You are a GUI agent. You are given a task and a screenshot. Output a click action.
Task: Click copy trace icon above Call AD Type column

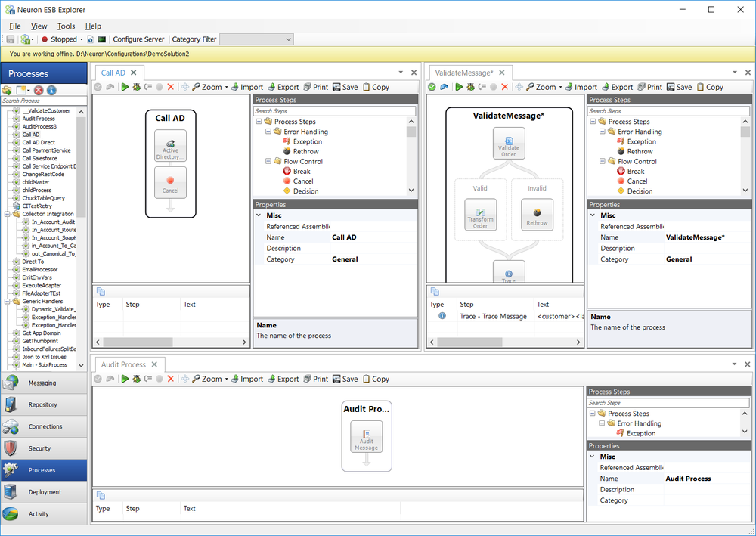(101, 291)
